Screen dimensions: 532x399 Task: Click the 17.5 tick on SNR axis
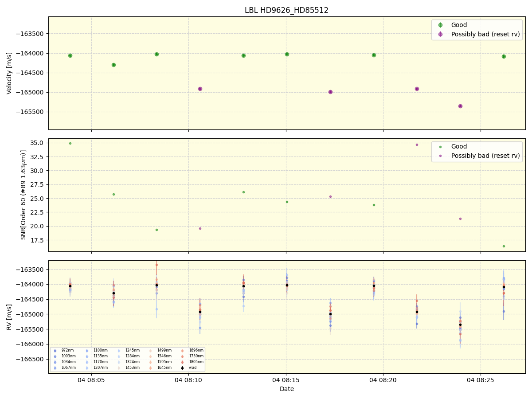click(x=38, y=240)
